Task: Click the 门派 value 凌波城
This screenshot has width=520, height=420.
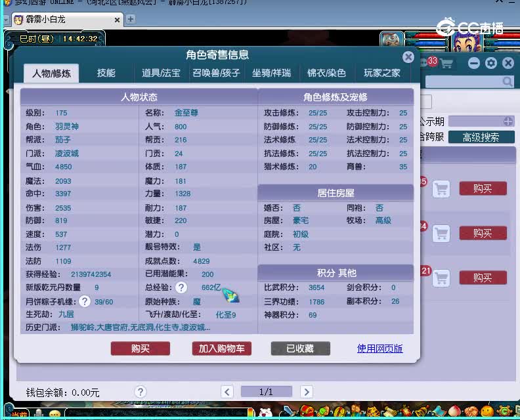Action: pyautogui.click(x=67, y=154)
